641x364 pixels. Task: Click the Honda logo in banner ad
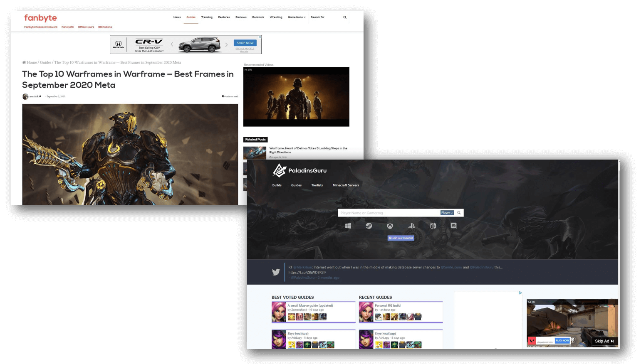pyautogui.click(x=119, y=45)
